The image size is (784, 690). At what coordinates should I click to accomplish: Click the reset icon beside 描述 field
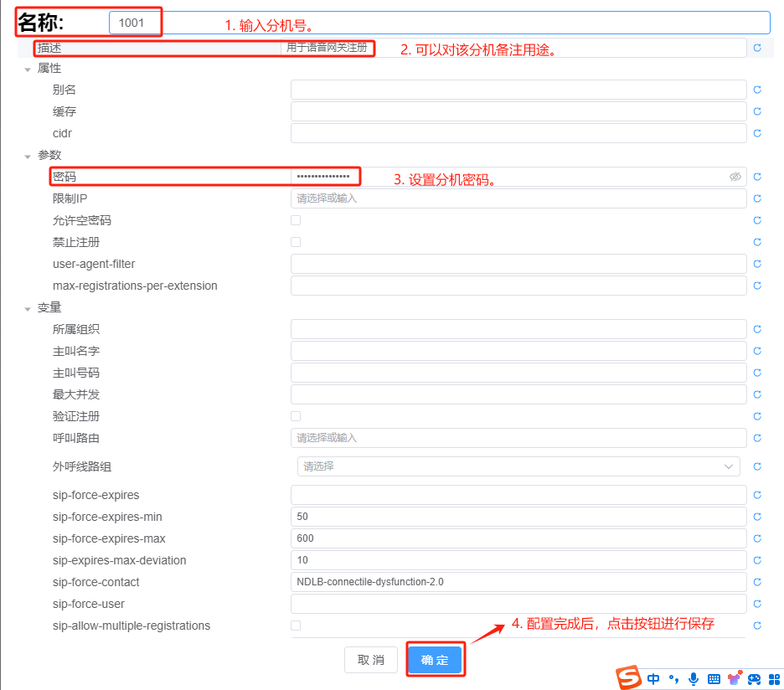point(757,48)
